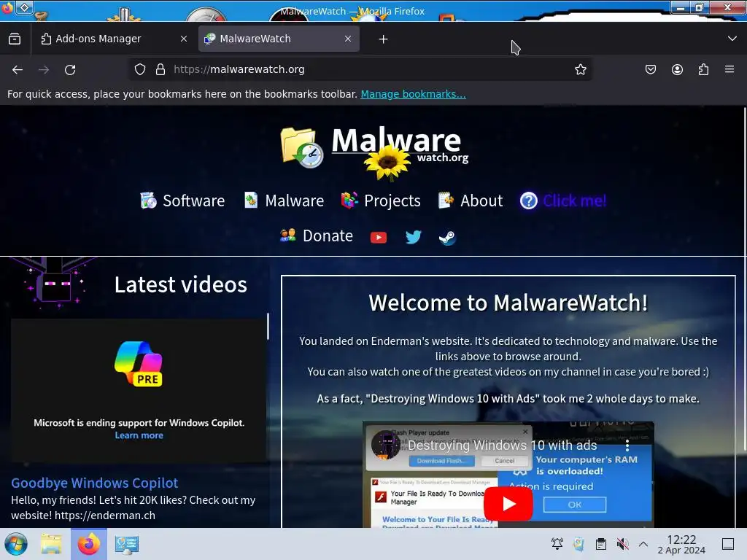Unmute the volume tray icon
This screenshot has height=560, width=747.
click(x=622, y=544)
